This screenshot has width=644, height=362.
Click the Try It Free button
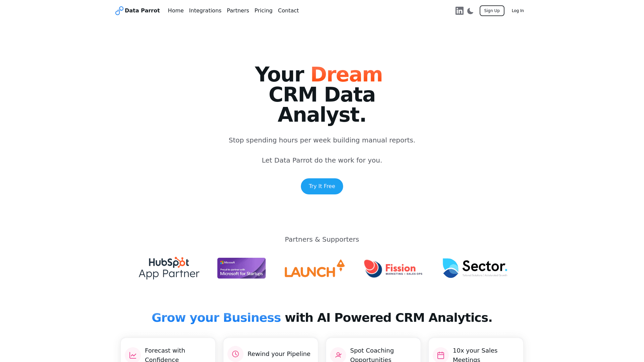tap(322, 186)
